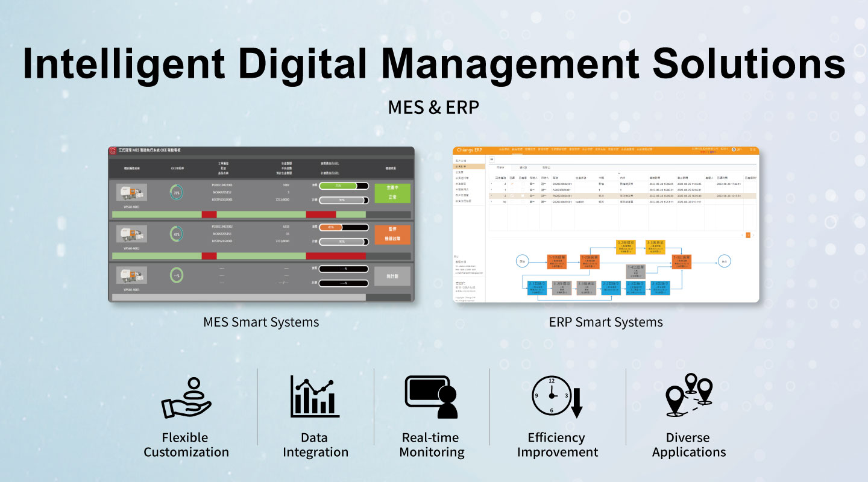Click the Real-time Monitoring screen icon
Image resolution: width=868 pixels, height=482 pixels.
pos(431,396)
